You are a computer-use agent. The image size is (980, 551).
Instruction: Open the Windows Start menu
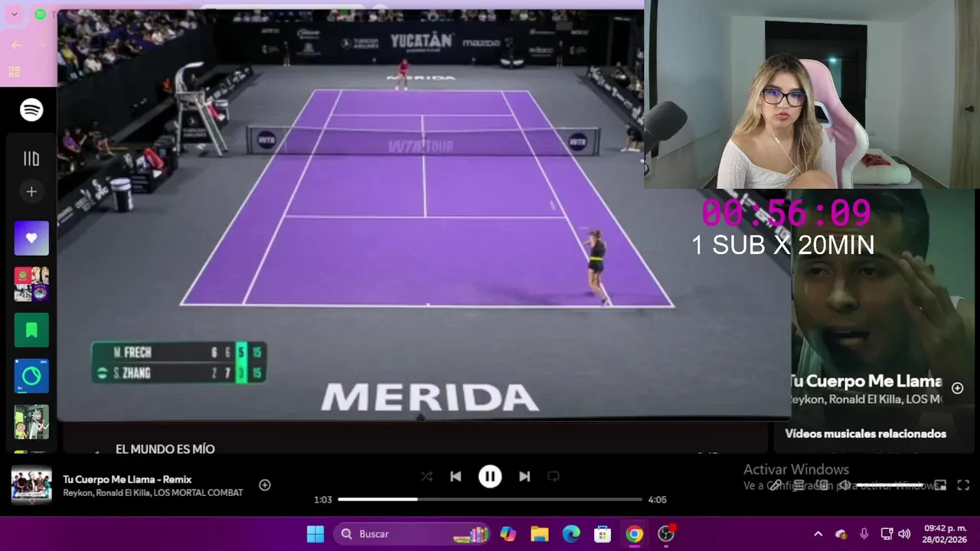315,534
